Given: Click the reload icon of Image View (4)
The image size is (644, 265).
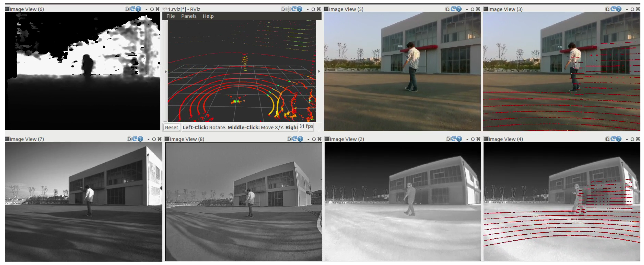Looking at the screenshot, I should click(613, 139).
